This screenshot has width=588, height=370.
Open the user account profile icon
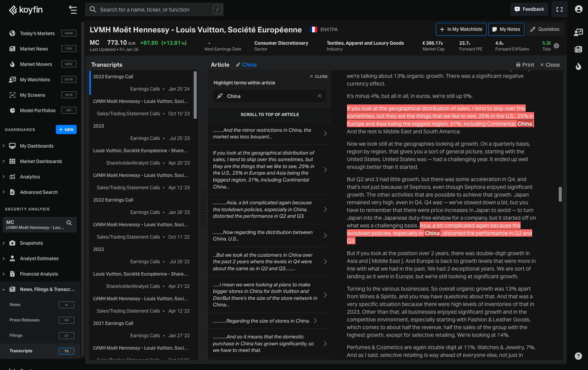(578, 9)
